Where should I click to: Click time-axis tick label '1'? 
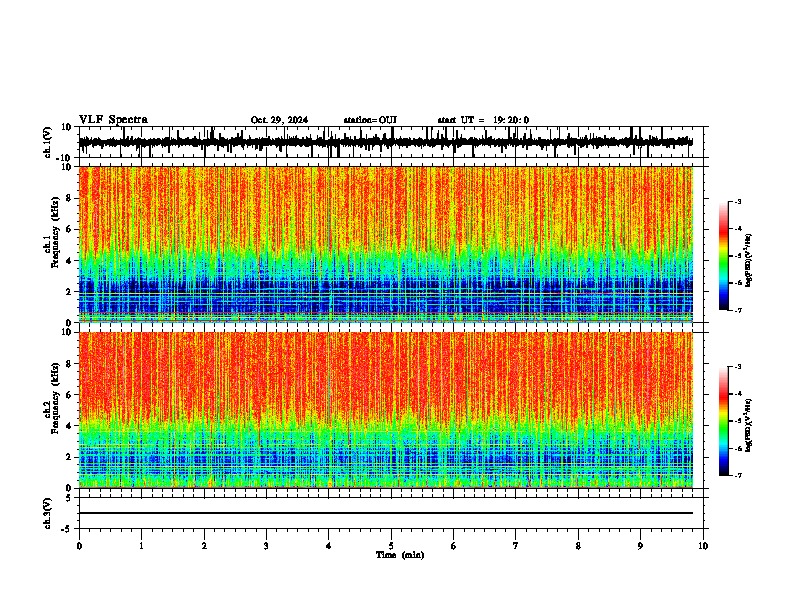pos(141,546)
